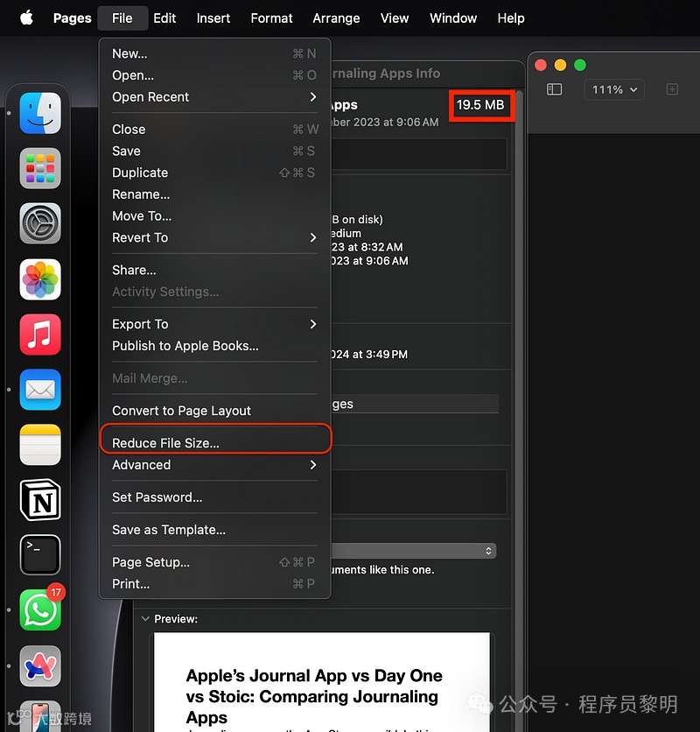Viewport: 700px width, 732px height.
Task: Choose New... from File menu
Action: tap(214, 53)
